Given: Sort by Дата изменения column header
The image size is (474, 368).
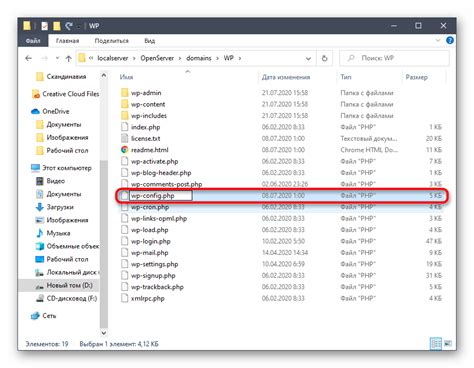Looking at the screenshot, I should pyautogui.click(x=286, y=77).
